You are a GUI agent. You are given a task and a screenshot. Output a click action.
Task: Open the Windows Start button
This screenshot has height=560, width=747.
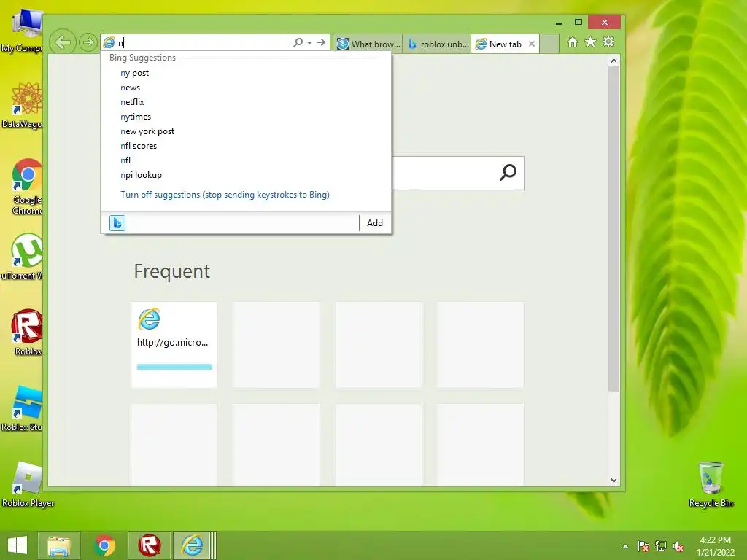(18, 545)
